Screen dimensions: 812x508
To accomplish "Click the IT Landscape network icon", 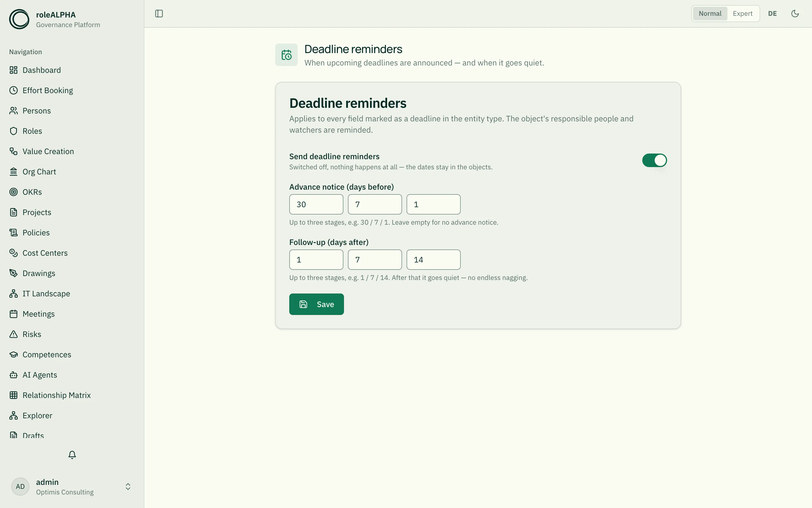I will [14, 294].
